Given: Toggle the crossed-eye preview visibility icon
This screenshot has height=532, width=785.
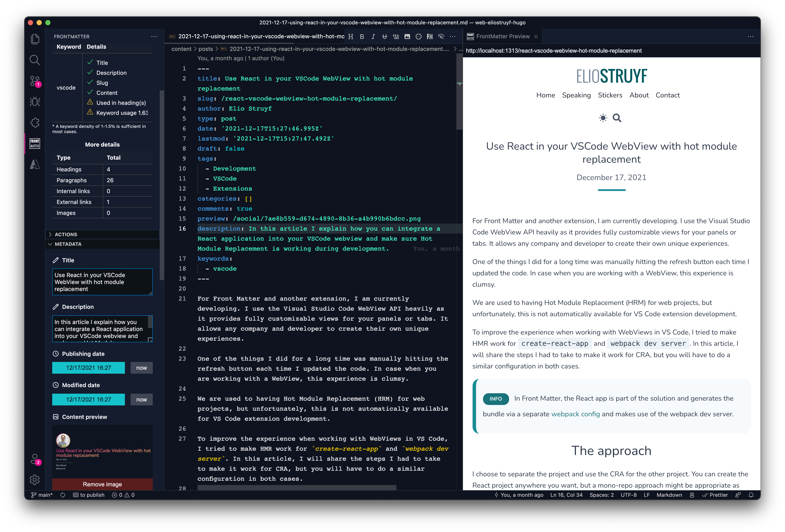Looking at the screenshot, I should (x=441, y=37).
